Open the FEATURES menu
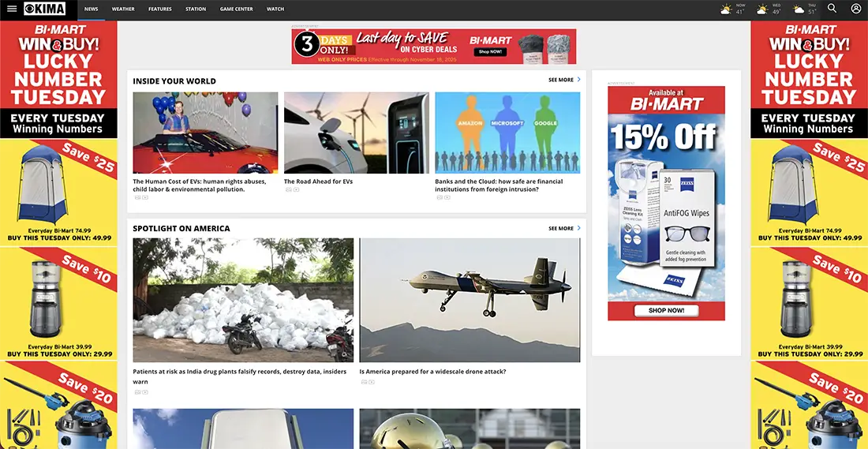Screen dimensions: 868x449 (x=160, y=9)
